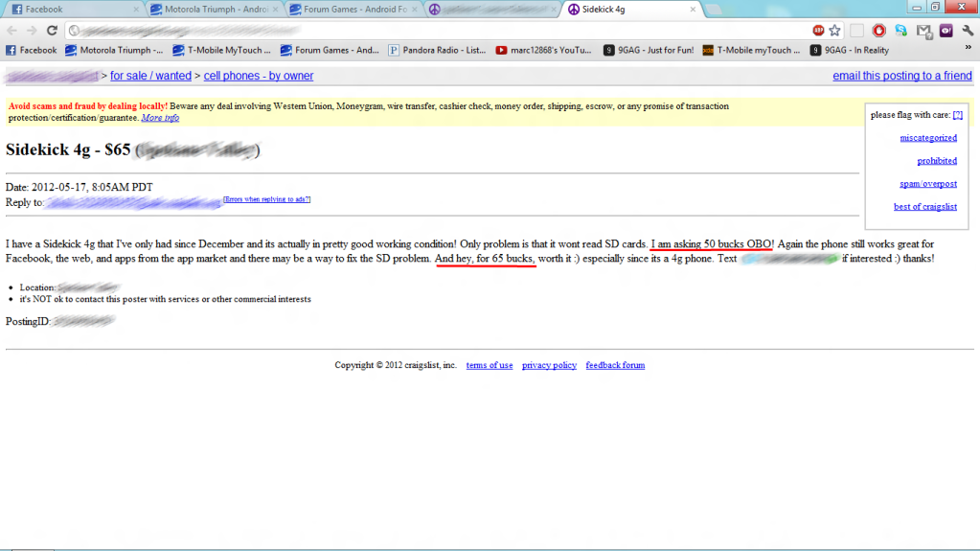Switch to the Motorola Triumph tab
This screenshot has height=551, width=980.
(x=210, y=10)
